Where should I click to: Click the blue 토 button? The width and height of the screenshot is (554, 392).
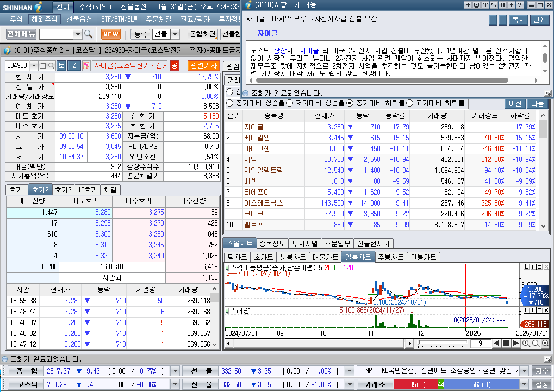61,65
